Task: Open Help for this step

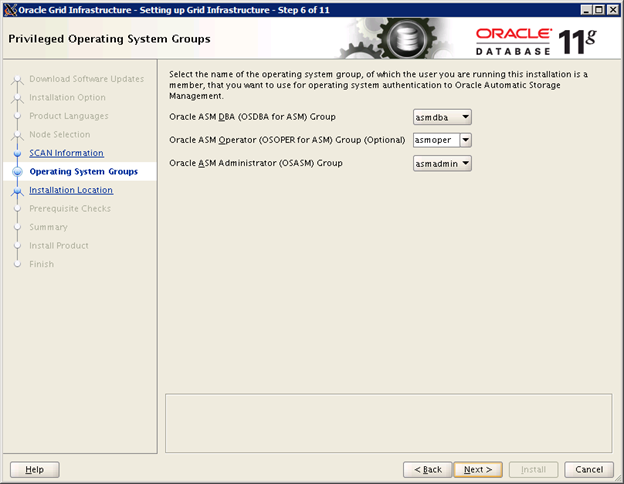Action: 35,470
